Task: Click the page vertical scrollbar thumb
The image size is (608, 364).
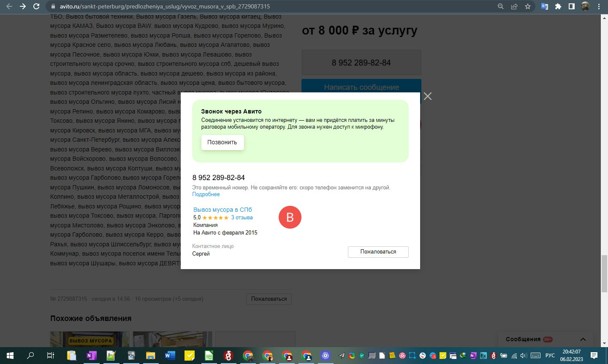Action: coord(605,273)
